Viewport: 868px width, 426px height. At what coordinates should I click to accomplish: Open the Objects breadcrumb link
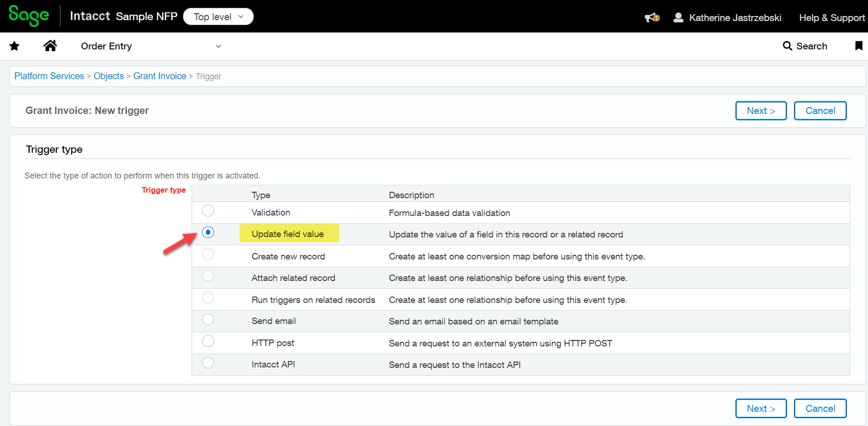click(109, 76)
